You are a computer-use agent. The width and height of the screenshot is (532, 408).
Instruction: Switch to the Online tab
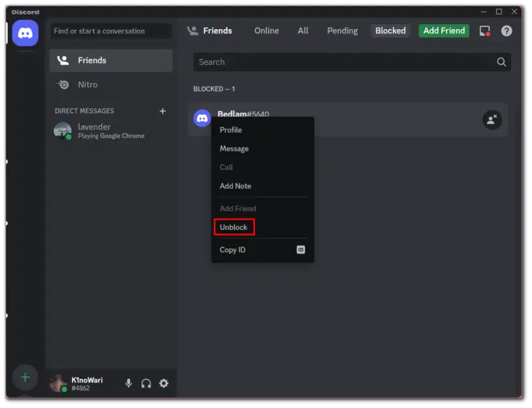click(x=268, y=31)
